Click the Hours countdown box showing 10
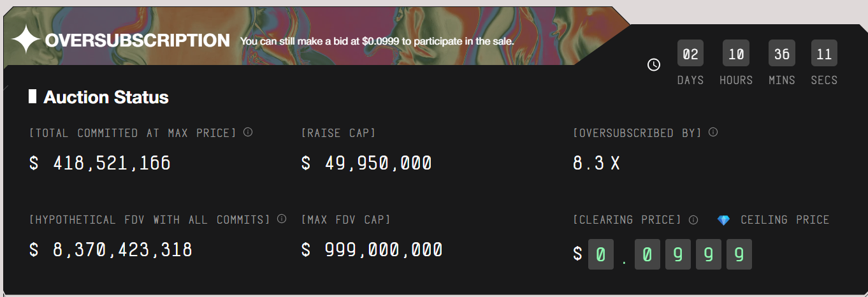This screenshot has height=297, width=868. click(736, 54)
